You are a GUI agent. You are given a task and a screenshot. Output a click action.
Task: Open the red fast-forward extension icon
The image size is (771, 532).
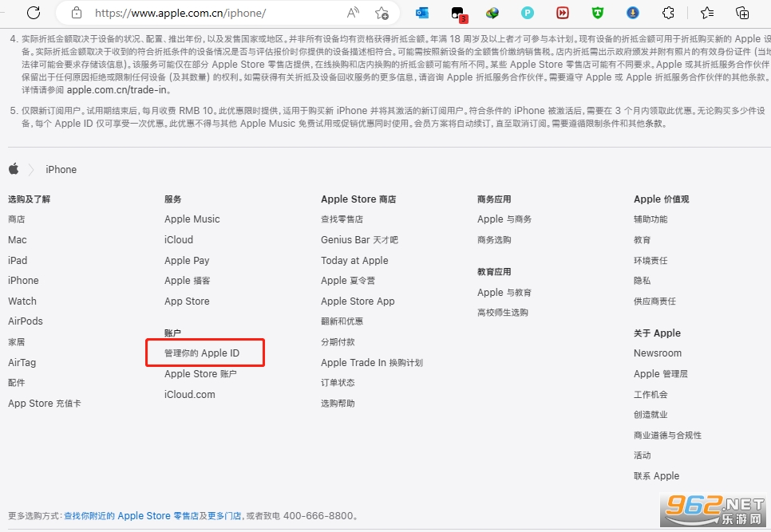[562, 13]
